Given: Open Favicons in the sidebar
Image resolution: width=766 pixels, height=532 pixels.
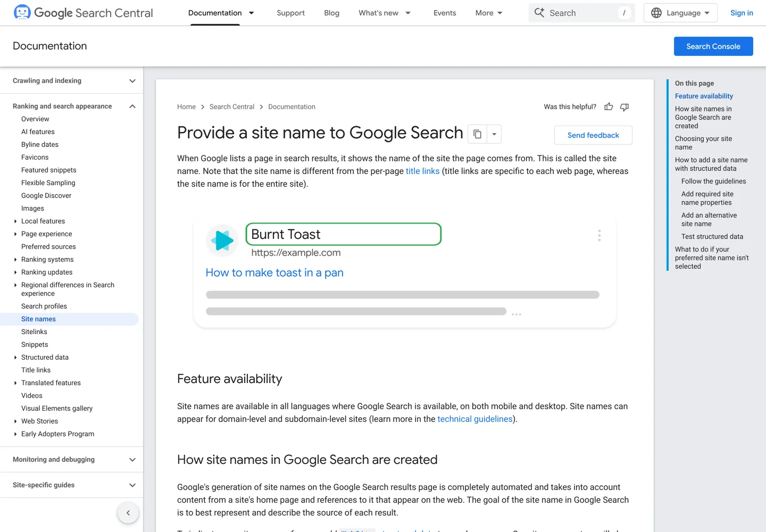Looking at the screenshot, I should [x=35, y=157].
